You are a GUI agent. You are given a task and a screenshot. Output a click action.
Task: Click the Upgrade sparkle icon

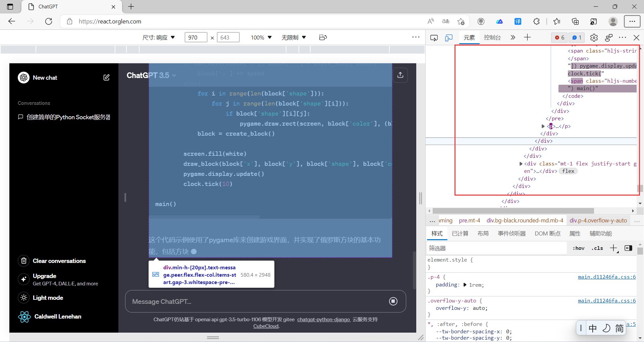click(x=24, y=279)
